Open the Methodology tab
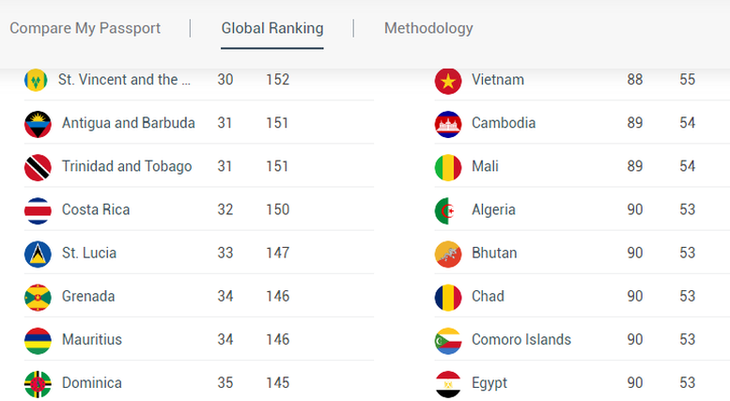 428,28
